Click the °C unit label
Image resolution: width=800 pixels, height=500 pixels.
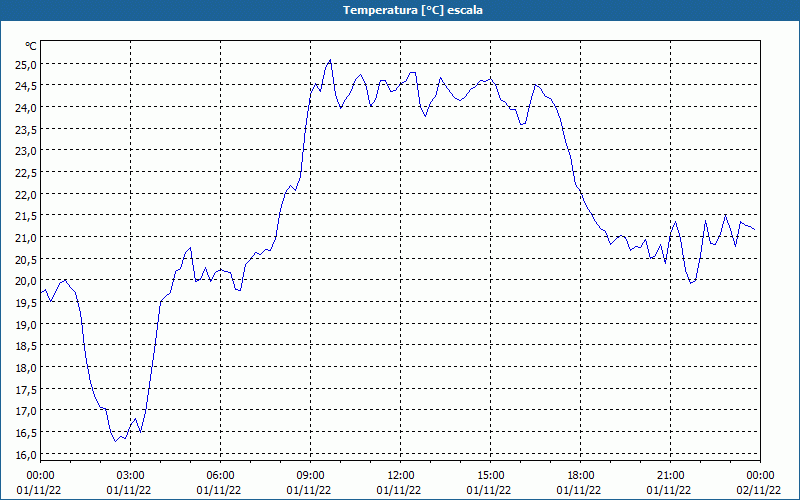(31, 46)
